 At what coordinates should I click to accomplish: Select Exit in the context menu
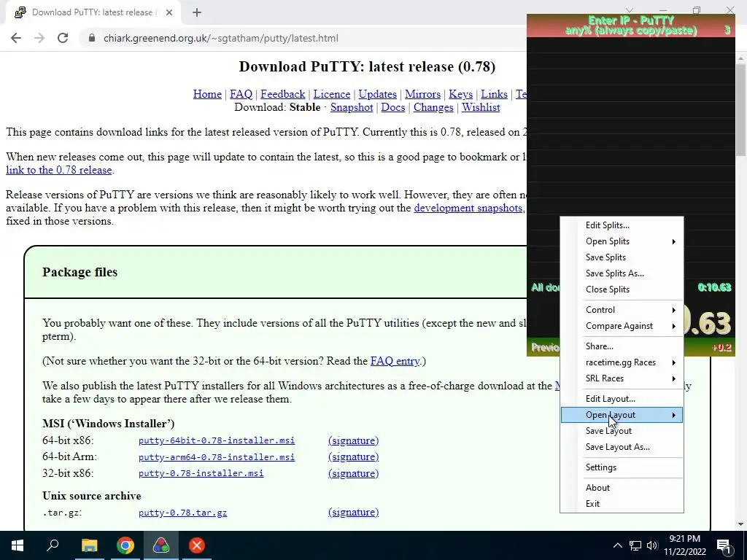622,504
